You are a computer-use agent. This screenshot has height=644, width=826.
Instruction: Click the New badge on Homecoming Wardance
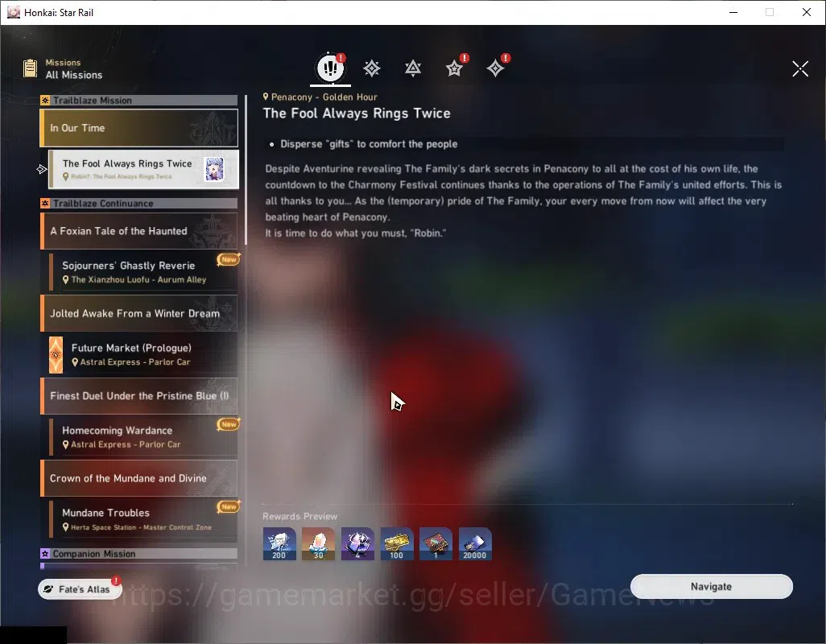tap(229, 424)
